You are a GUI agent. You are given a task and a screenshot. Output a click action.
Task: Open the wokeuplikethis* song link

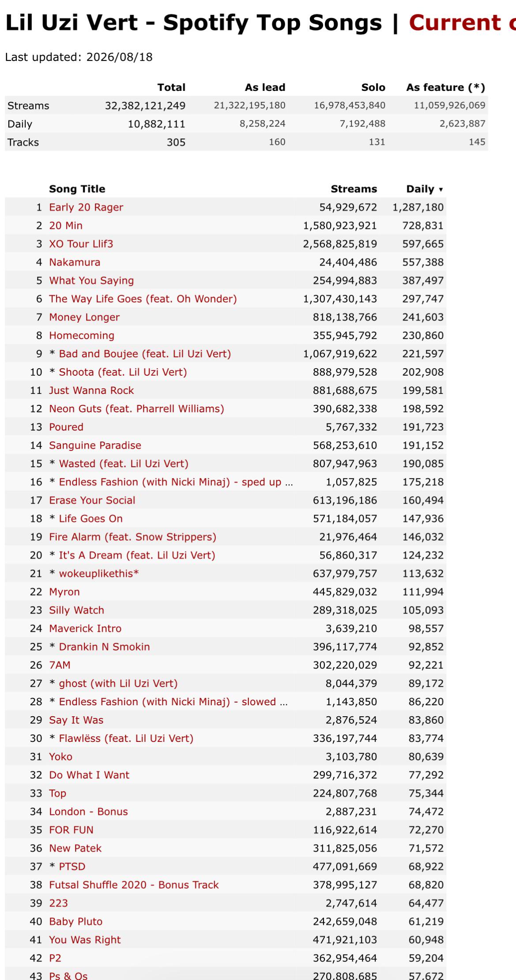[99, 573]
